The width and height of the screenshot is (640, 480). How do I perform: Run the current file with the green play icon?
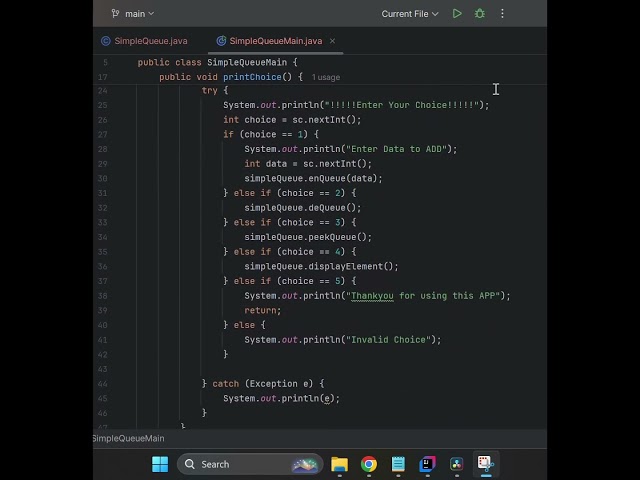point(457,13)
